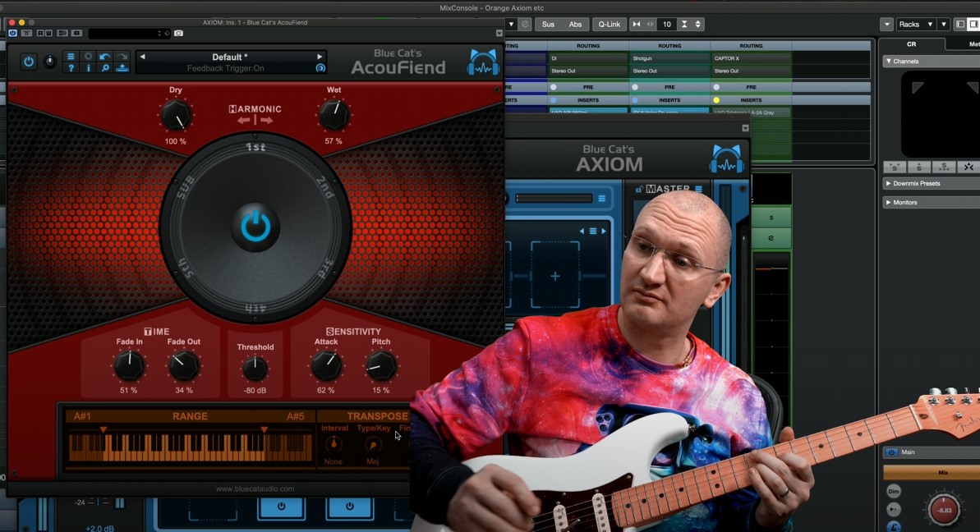Click the Harmonic left arrow
This screenshot has height=532, width=980.
coord(244,120)
